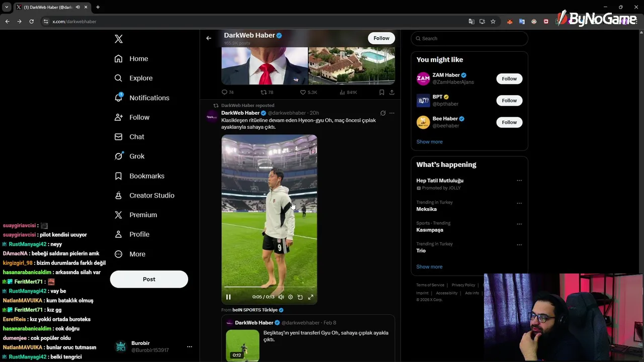Open Grok explain icon on Hyeon-gyu Oh post
Image resolution: width=644 pixels, height=362 pixels.
pyautogui.click(x=383, y=113)
